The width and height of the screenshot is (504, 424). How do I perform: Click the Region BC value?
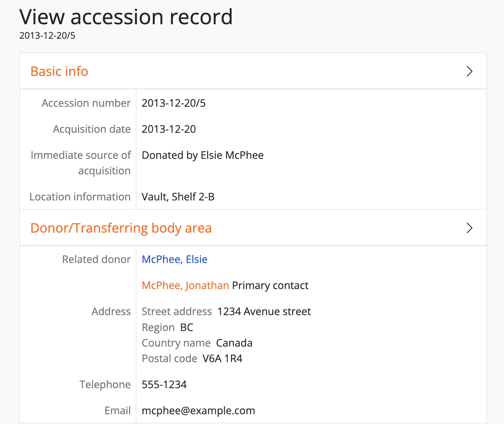coord(187,327)
